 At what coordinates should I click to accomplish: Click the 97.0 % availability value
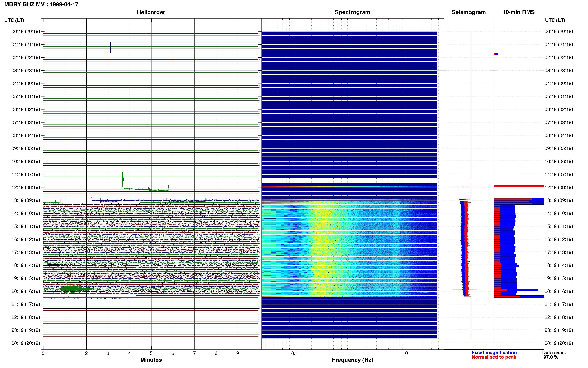(551, 357)
